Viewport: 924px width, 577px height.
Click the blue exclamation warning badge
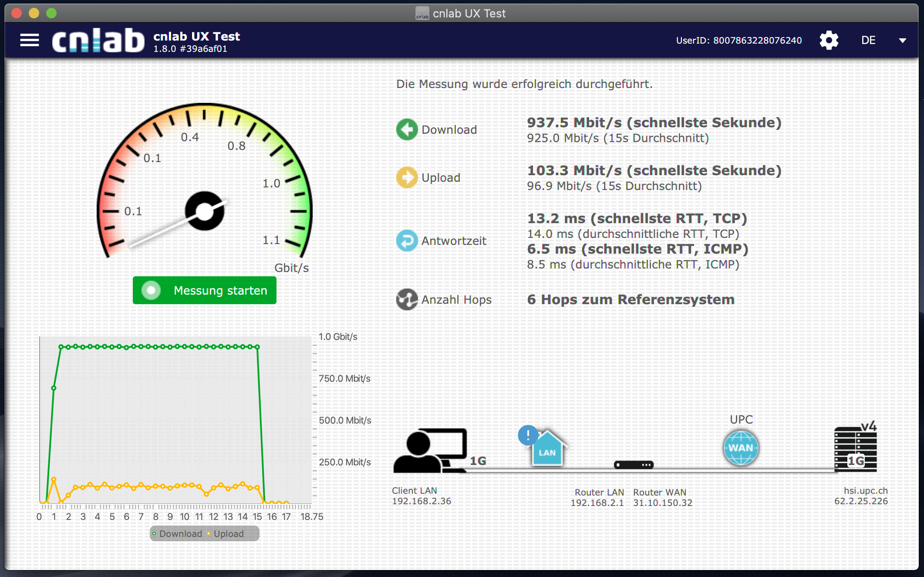click(528, 435)
